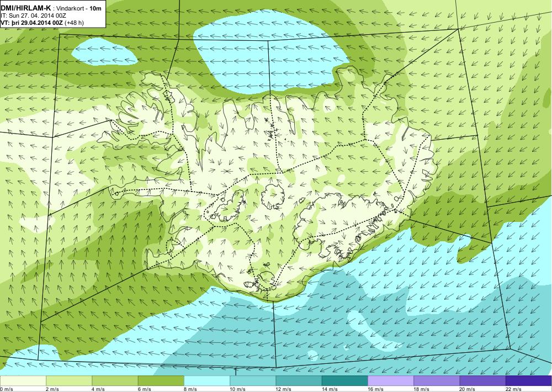Select the "4 m/s" legend label
This screenshot has width=552, height=392.
(98, 389)
